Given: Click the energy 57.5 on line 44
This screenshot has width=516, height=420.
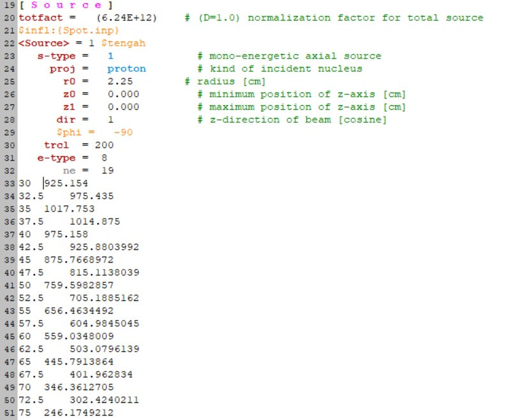Looking at the screenshot, I should click(31, 324).
